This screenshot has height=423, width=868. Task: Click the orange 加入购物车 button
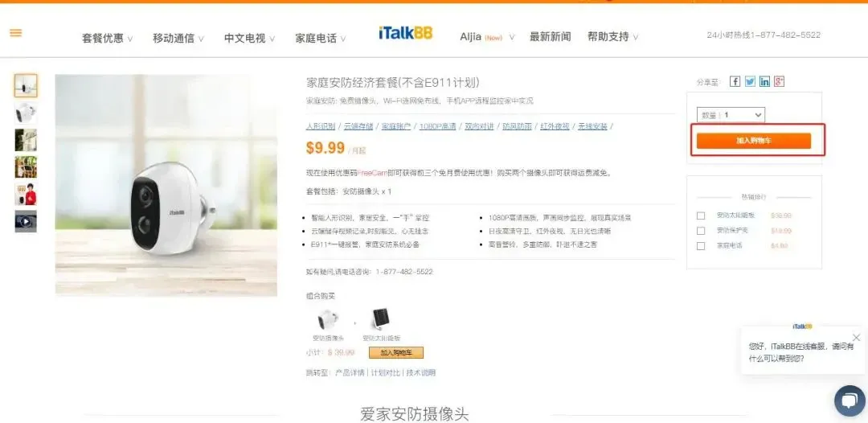[753, 141]
